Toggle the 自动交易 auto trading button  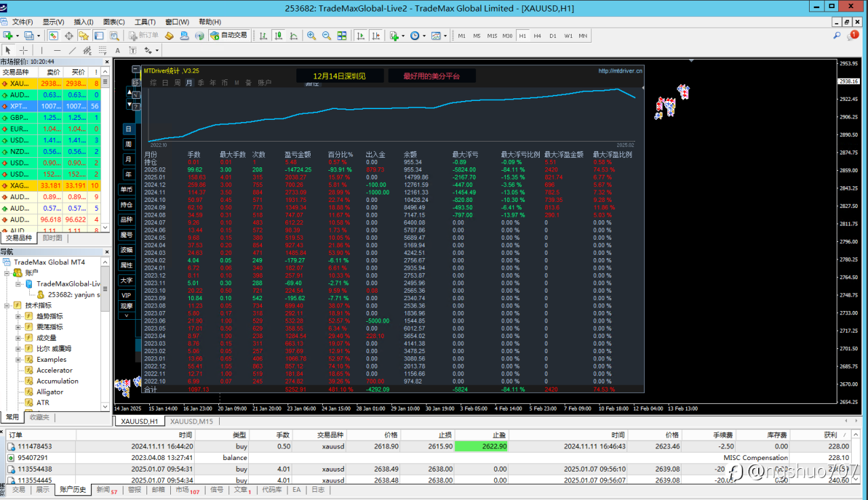point(229,35)
